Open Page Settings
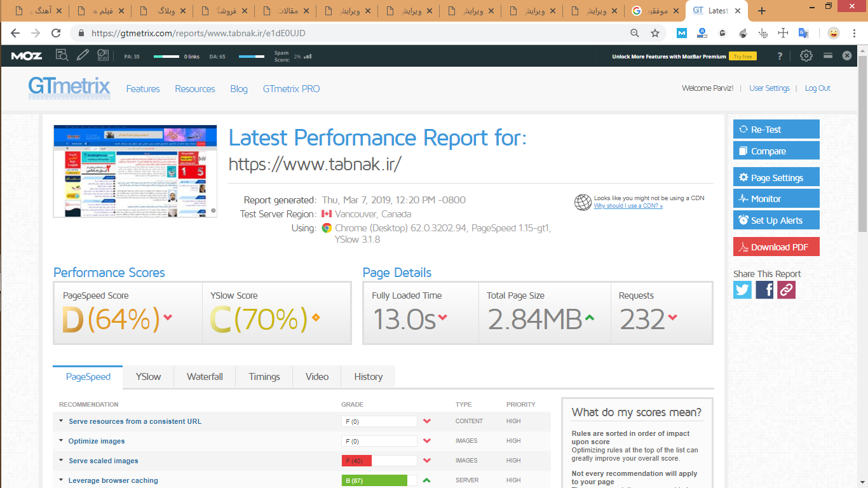 [776, 177]
